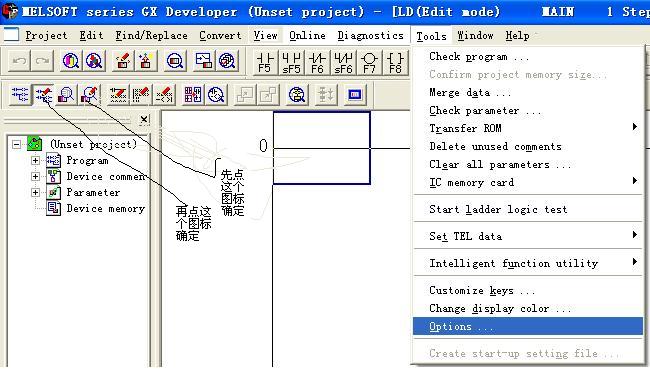This screenshot has height=369, width=650.
Task: Select the F6 closed contact icon
Action: 318,62
